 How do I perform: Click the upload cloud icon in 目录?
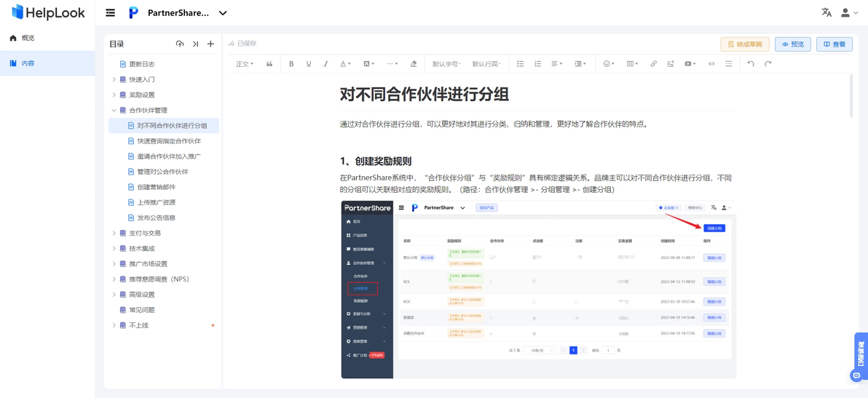[180, 44]
